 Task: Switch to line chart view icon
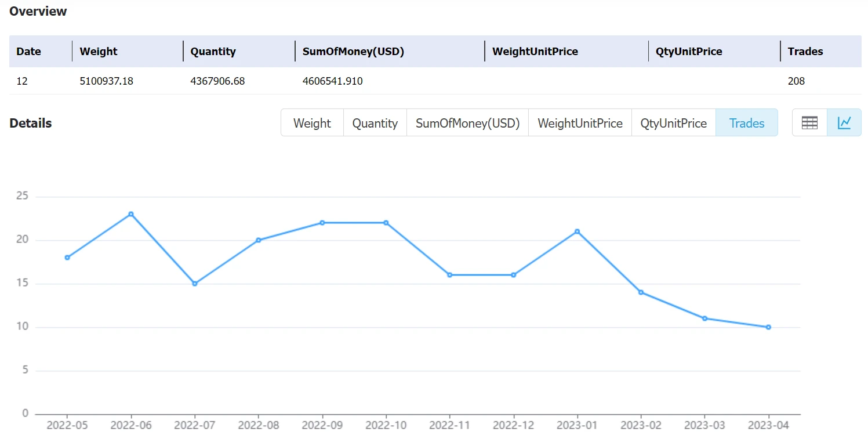click(x=844, y=122)
